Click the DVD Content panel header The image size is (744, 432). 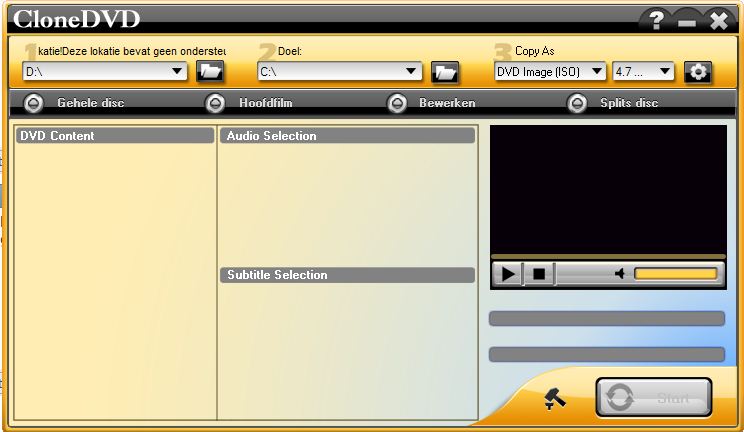pos(115,135)
